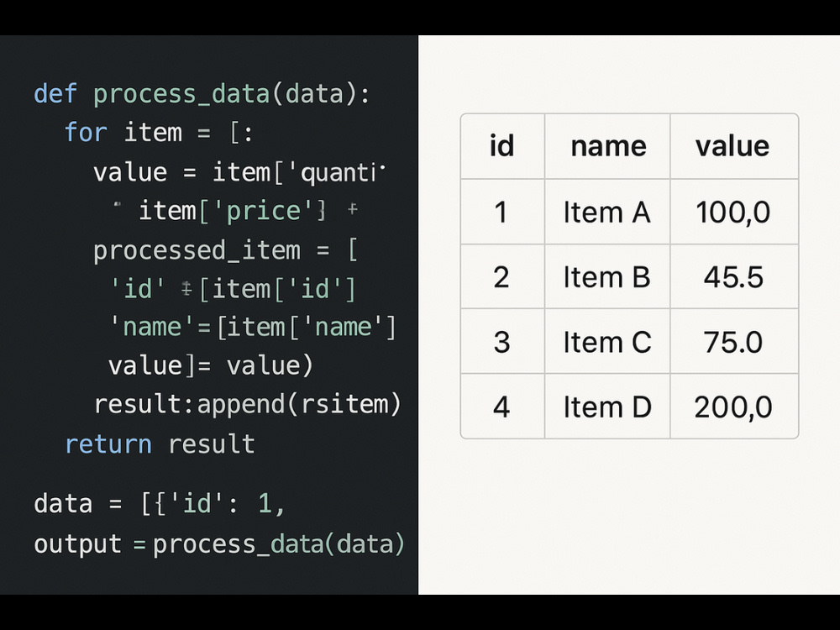Image resolution: width=840 pixels, height=630 pixels.
Task: Select the id cell containing 3
Action: click(502, 341)
